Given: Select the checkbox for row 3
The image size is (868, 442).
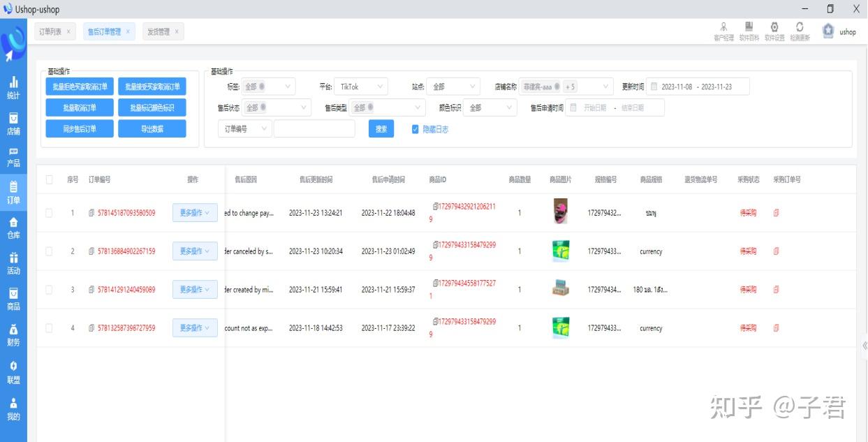Looking at the screenshot, I should point(49,289).
